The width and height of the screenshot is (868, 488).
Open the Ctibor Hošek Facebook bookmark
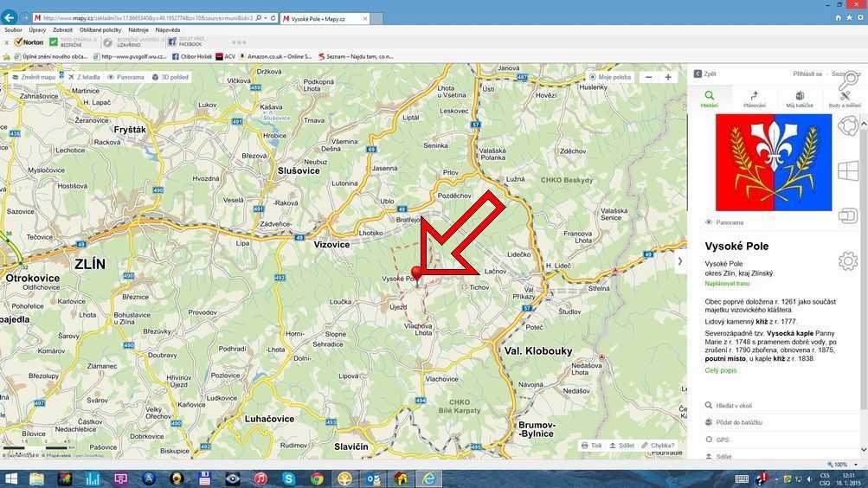click(x=192, y=56)
